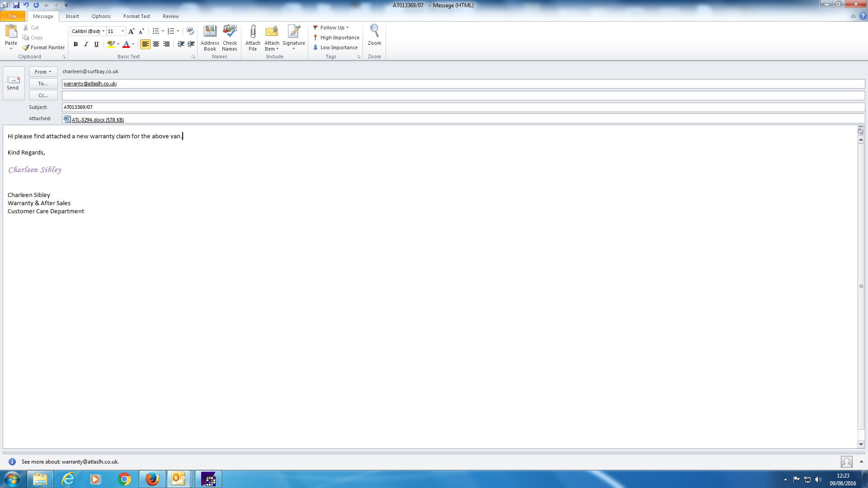Open the Format Text tab
The image size is (868, 488).
click(x=137, y=16)
